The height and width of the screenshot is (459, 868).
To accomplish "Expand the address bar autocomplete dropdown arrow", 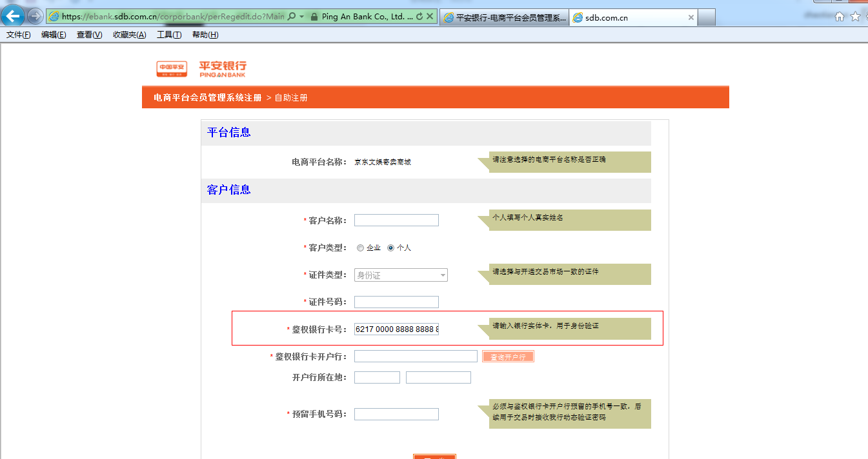I will (301, 17).
